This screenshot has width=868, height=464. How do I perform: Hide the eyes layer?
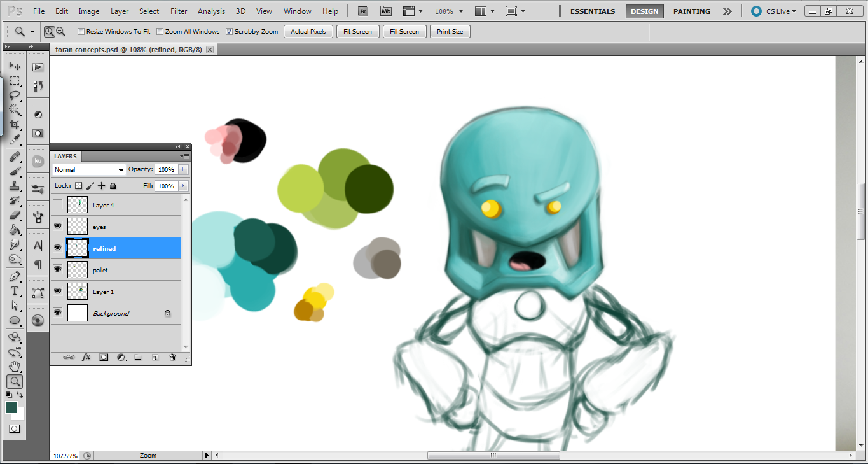[58, 226]
